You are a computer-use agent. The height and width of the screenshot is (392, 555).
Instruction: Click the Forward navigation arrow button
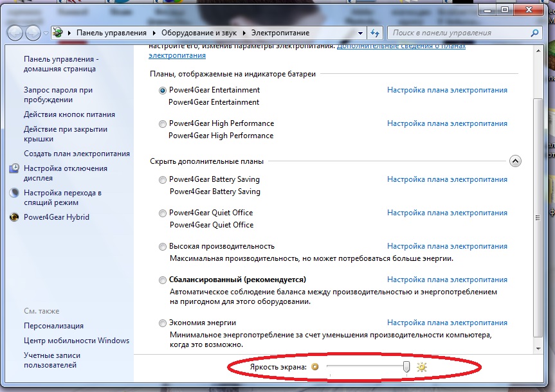coord(33,33)
